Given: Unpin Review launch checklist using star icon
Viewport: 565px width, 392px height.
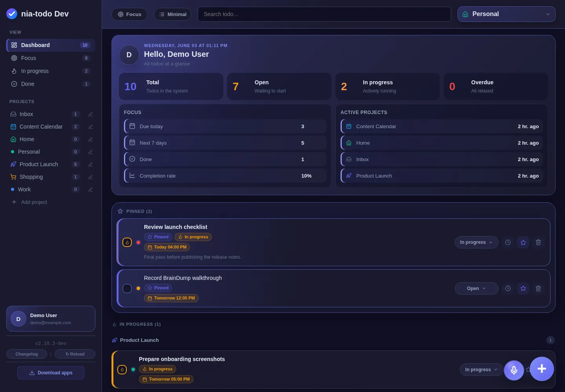Looking at the screenshot, I should [x=523, y=242].
